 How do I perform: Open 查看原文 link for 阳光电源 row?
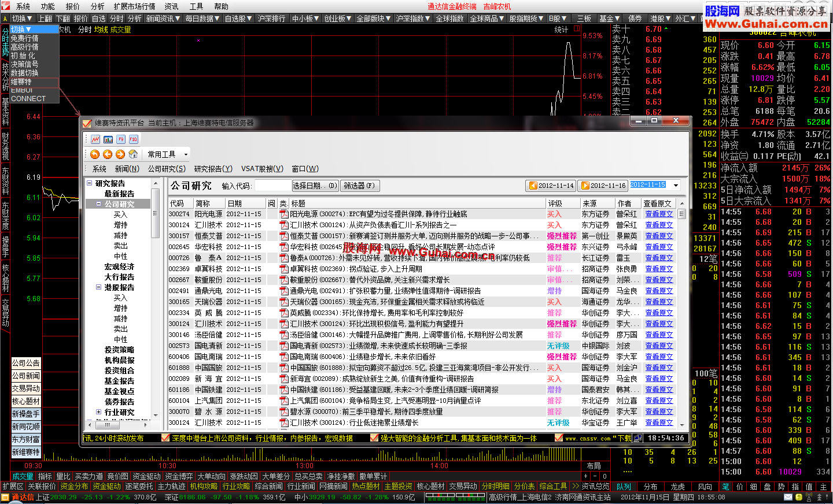(x=659, y=214)
